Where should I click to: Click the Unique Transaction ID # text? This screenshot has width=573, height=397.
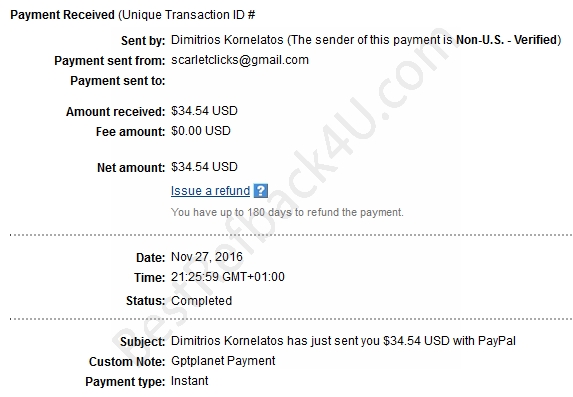coord(187,15)
